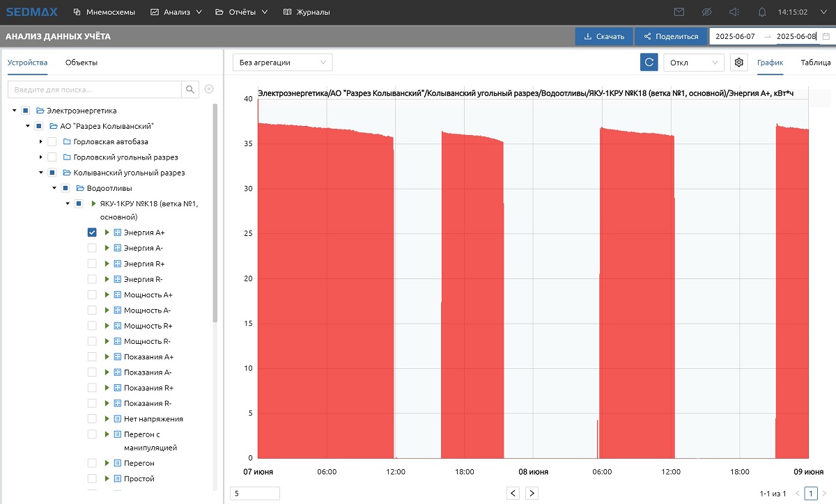
Task: Click the speaker sound icon
Action: pos(734,12)
